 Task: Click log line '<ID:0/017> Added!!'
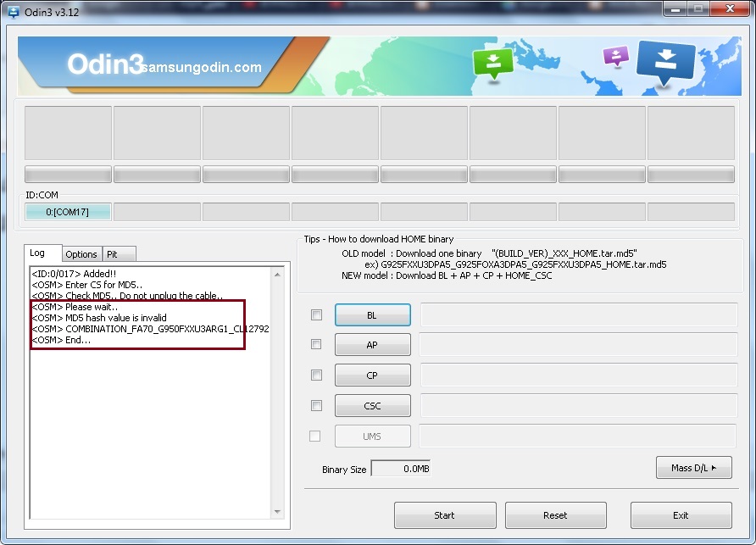[x=74, y=274]
